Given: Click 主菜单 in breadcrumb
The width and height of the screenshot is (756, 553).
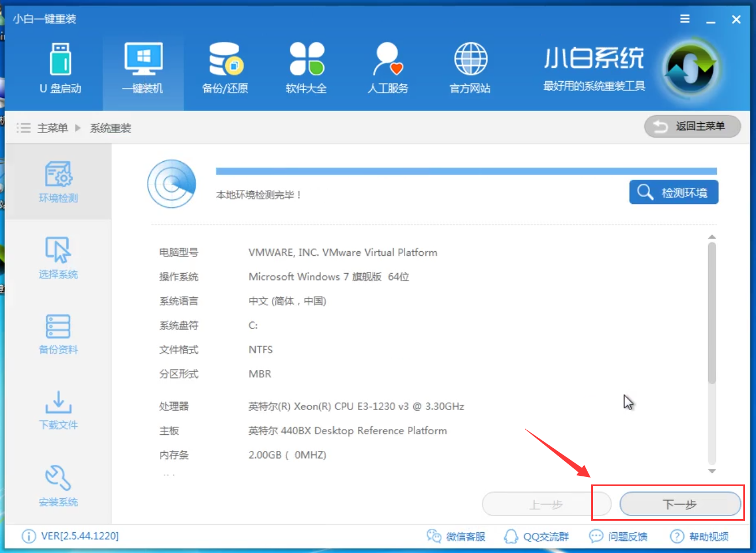Looking at the screenshot, I should point(52,128).
